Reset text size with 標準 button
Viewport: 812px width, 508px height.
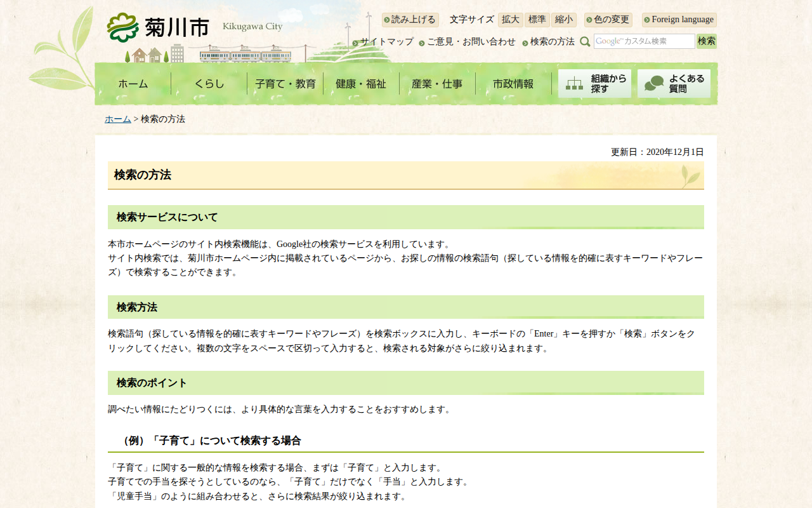(x=537, y=20)
